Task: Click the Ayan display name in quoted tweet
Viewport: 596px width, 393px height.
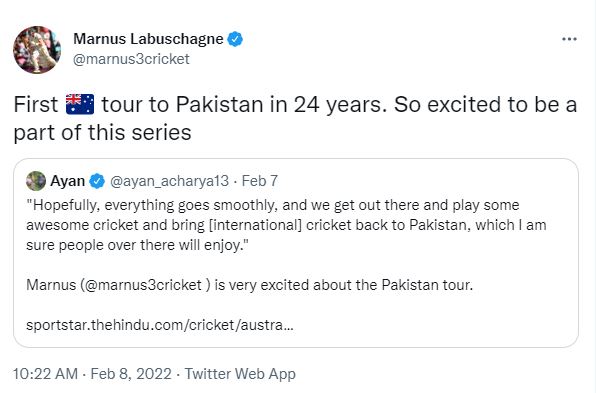Action: 68,181
